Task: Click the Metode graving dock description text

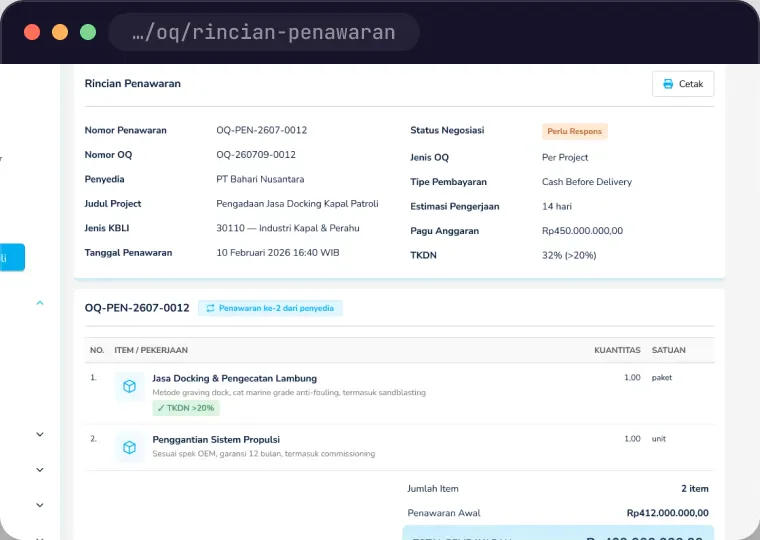Action: tap(289, 393)
